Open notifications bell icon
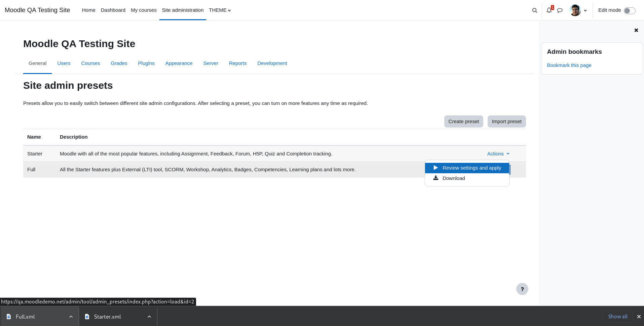This screenshot has height=326, width=644. [549, 10]
